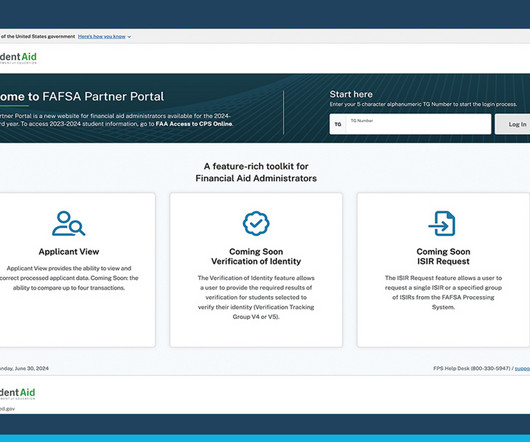
Task: Click the Applicant View person-search icon
Action: coord(69,223)
